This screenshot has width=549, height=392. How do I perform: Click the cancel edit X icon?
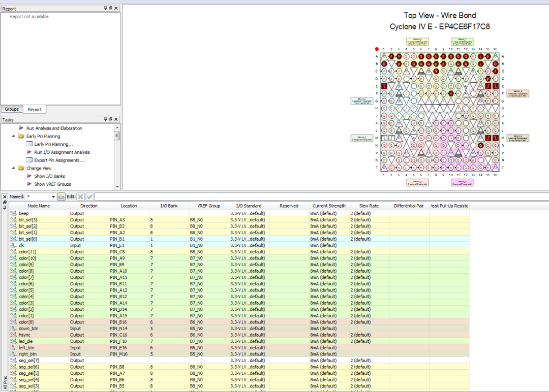coord(80,197)
